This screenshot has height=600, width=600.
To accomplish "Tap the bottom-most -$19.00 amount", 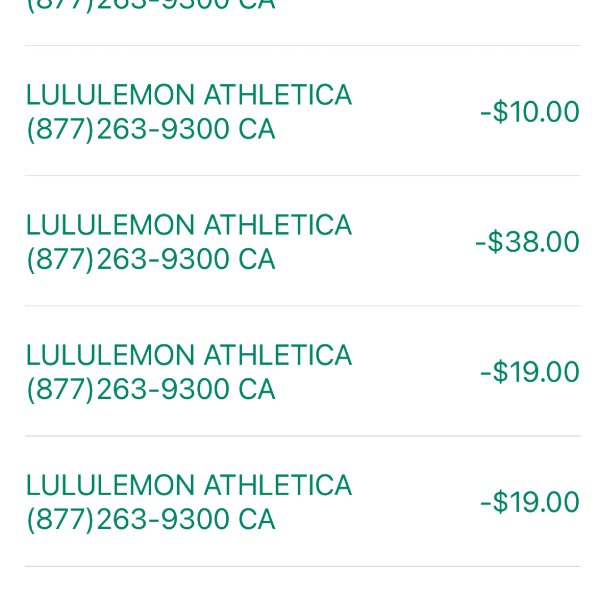I will 530,502.
